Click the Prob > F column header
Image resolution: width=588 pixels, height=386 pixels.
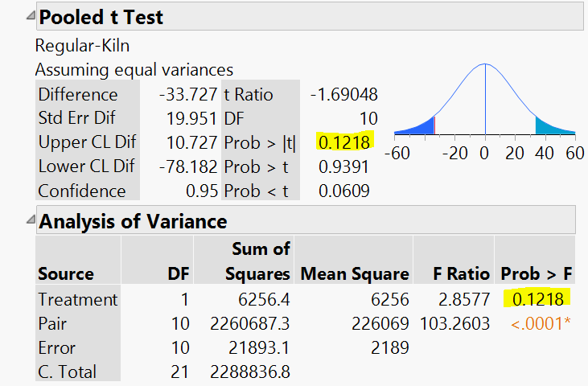click(x=537, y=274)
